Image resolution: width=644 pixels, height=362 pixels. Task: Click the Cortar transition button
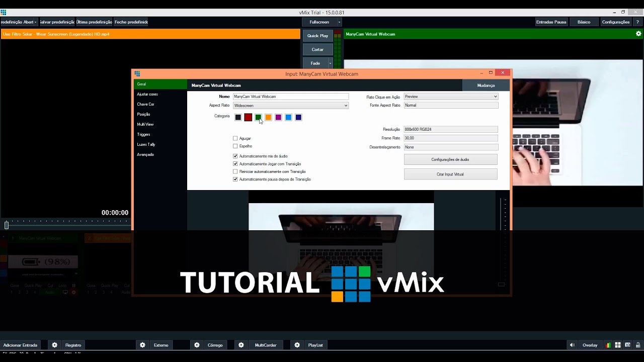point(317,49)
